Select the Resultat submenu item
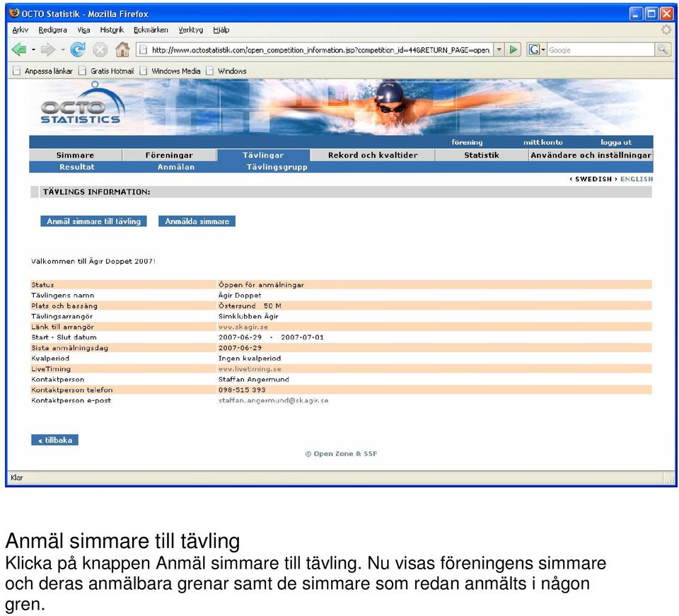The height and width of the screenshot is (616, 679). point(76,167)
